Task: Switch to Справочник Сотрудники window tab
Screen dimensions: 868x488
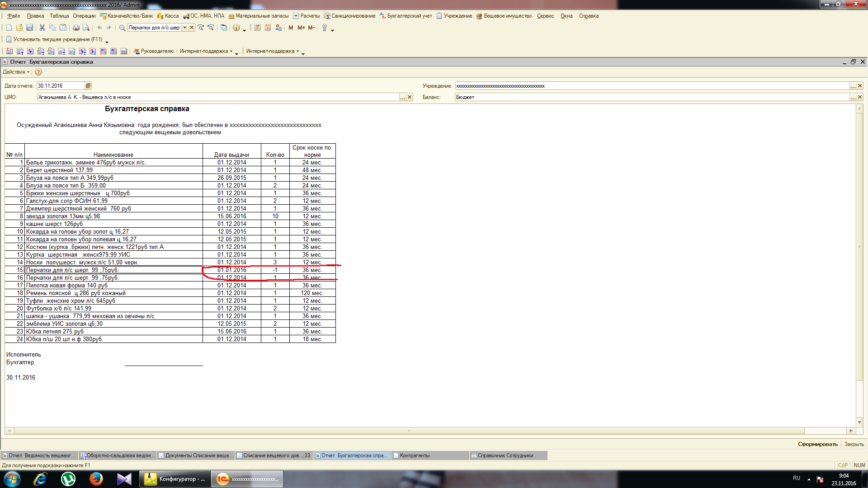Action: [505, 455]
